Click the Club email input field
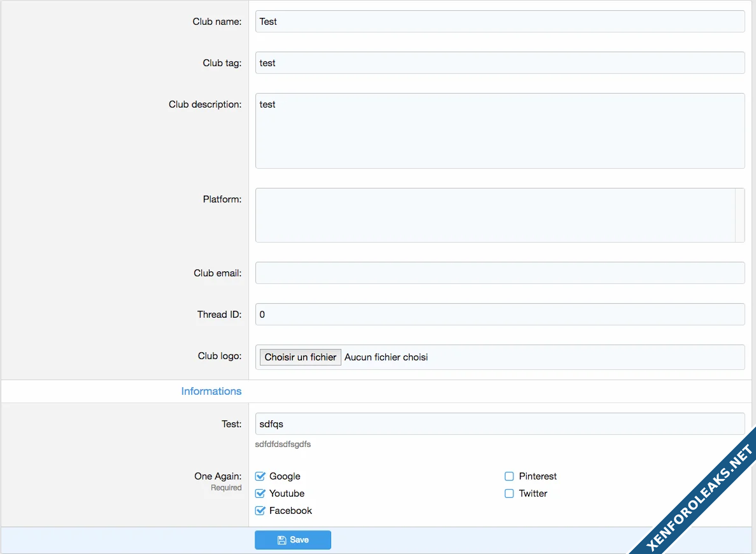The image size is (756, 554). tap(499, 273)
